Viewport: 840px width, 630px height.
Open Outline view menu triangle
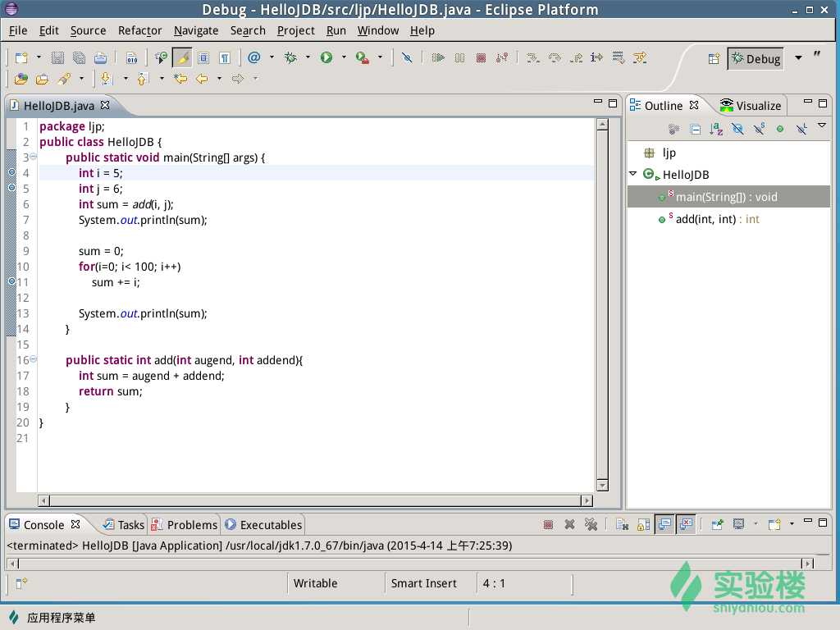(822, 126)
